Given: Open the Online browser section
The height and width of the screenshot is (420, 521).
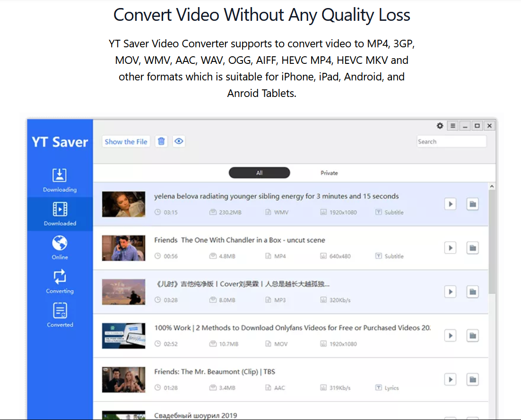Looking at the screenshot, I should [x=60, y=247].
